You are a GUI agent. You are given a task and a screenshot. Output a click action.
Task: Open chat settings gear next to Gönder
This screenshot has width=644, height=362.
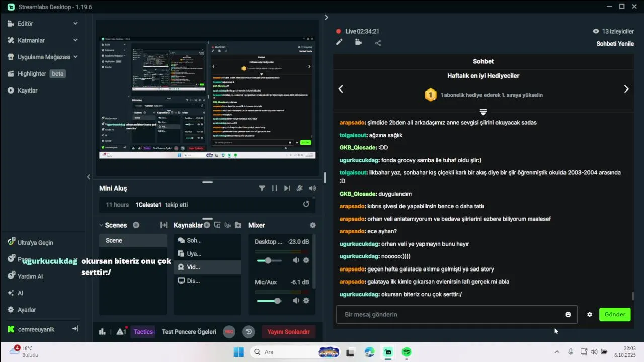click(x=590, y=314)
